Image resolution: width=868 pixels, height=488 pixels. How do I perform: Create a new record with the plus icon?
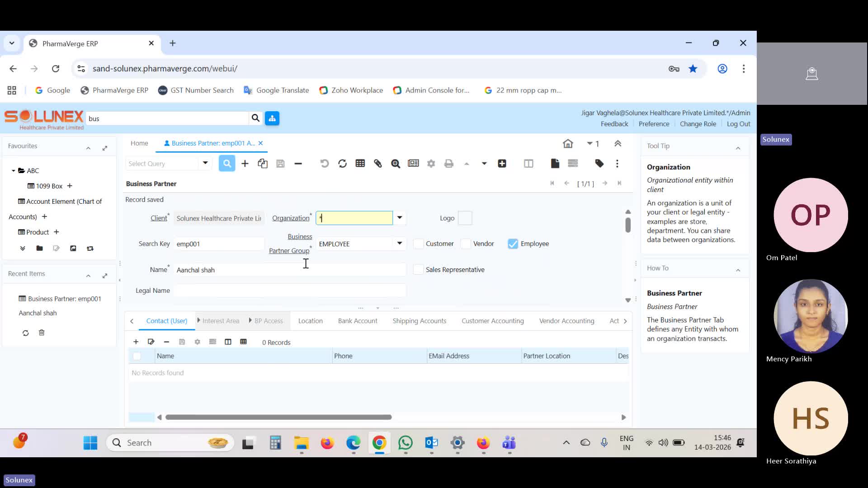point(245,163)
